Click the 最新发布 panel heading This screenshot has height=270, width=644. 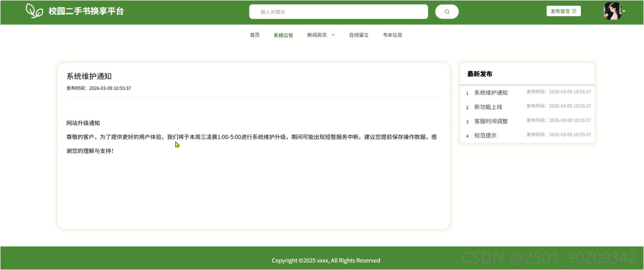(480, 74)
